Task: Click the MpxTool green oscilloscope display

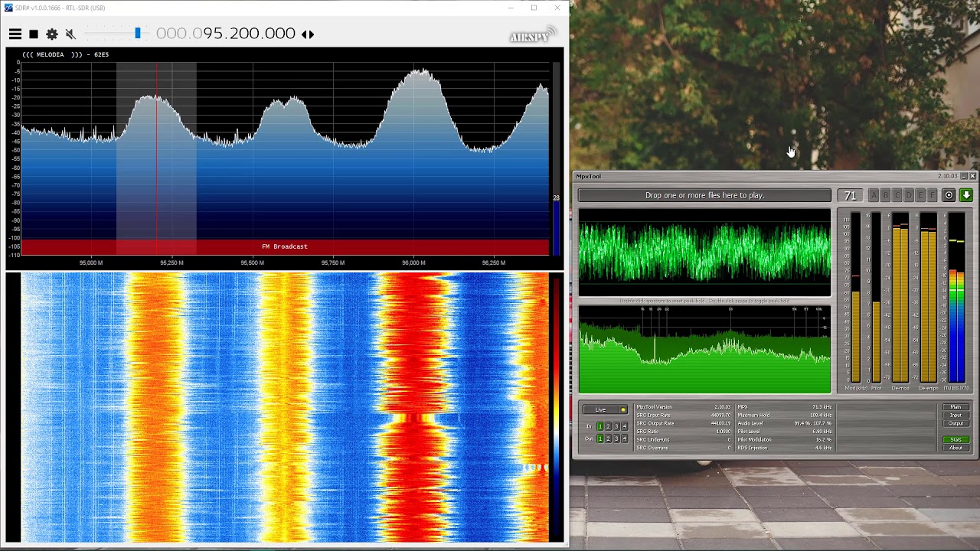Action: click(704, 253)
